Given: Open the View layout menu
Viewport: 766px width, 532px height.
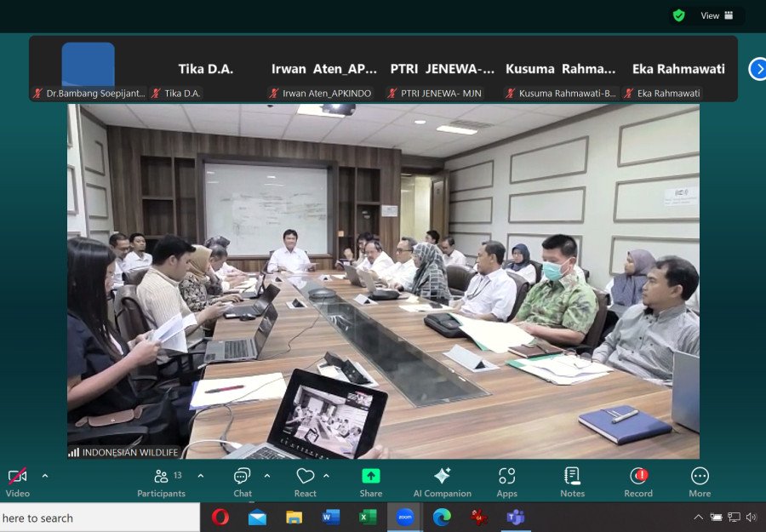Looking at the screenshot, I should click(715, 15).
